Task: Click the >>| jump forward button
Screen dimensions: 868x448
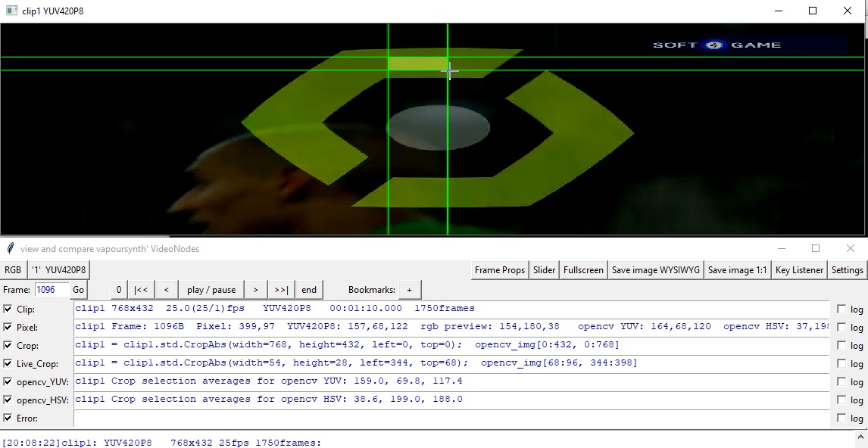Action: [281, 290]
